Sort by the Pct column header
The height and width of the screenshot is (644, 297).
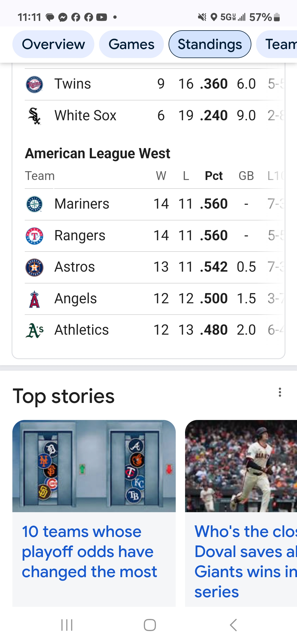pos(214,176)
